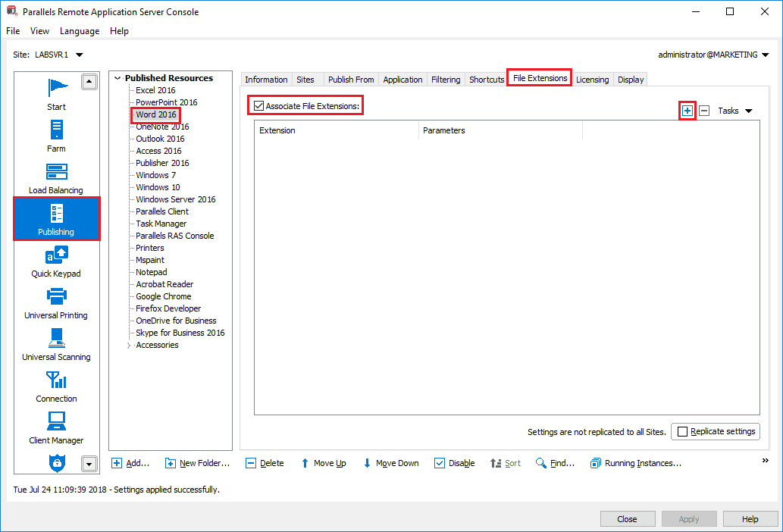Click the Close button at bottom

click(627, 519)
